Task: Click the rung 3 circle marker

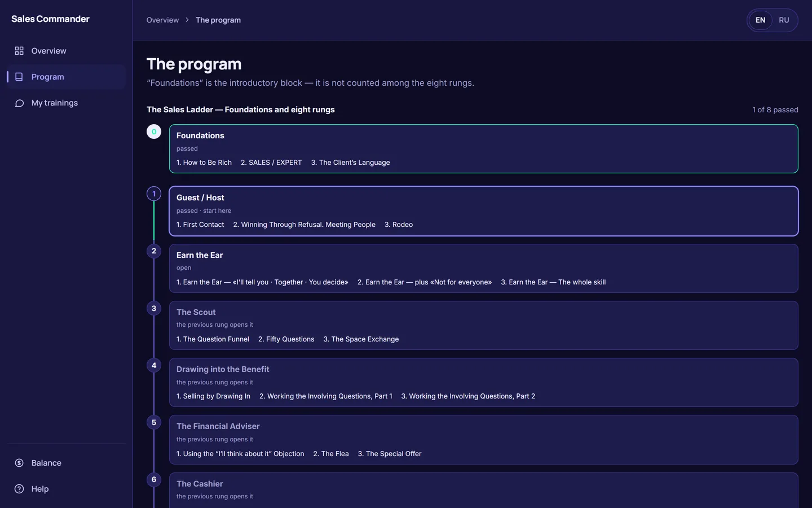Action: (154, 308)
